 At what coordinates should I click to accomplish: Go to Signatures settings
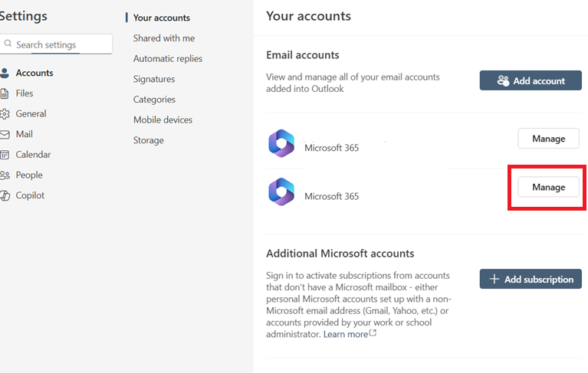point(154,80)
